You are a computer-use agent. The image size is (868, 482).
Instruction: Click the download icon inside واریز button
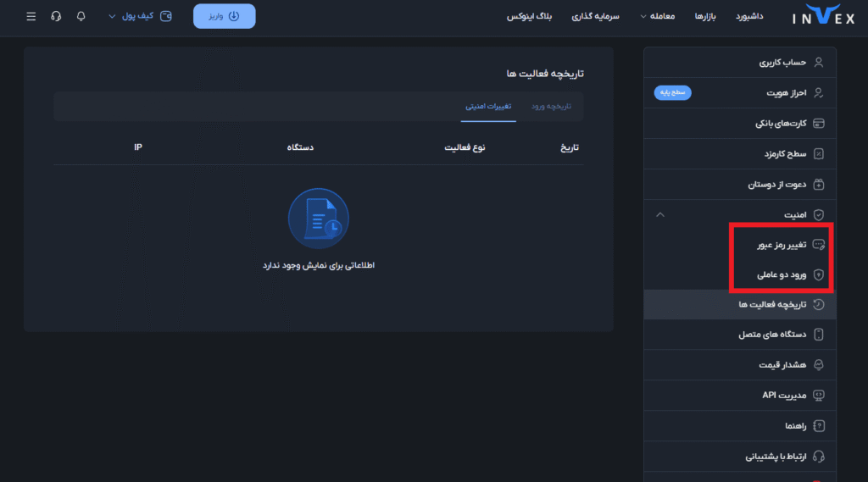234,16
